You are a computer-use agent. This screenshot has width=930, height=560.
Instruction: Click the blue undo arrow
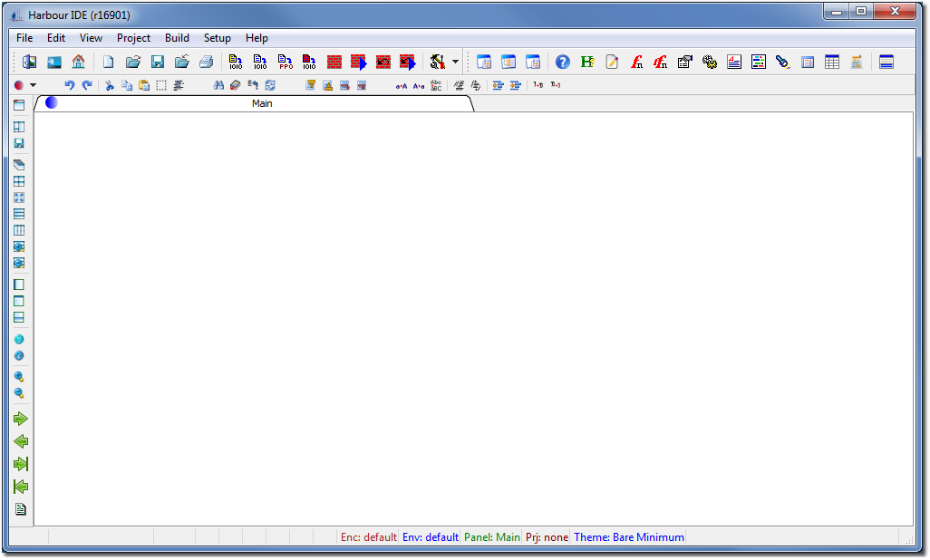click(70, 85)
